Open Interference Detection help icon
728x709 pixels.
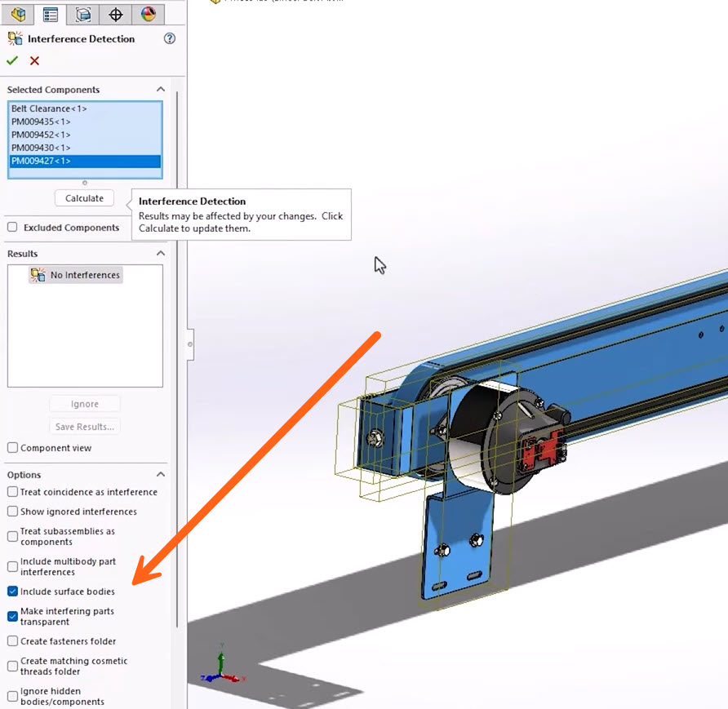click(170, 38)
